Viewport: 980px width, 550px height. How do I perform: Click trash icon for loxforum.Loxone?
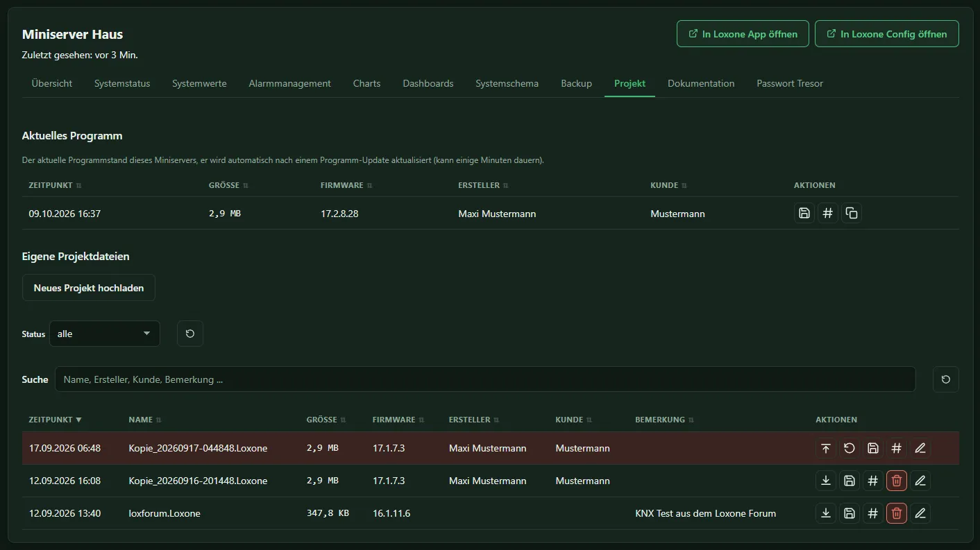897,513
